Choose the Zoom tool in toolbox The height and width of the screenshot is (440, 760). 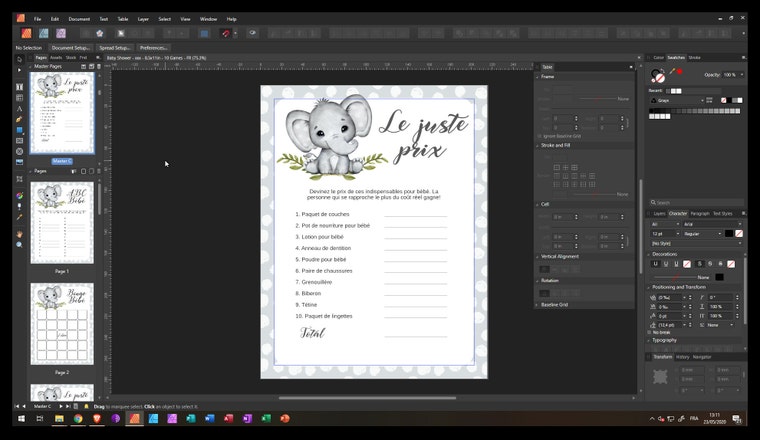click(19, 245)
